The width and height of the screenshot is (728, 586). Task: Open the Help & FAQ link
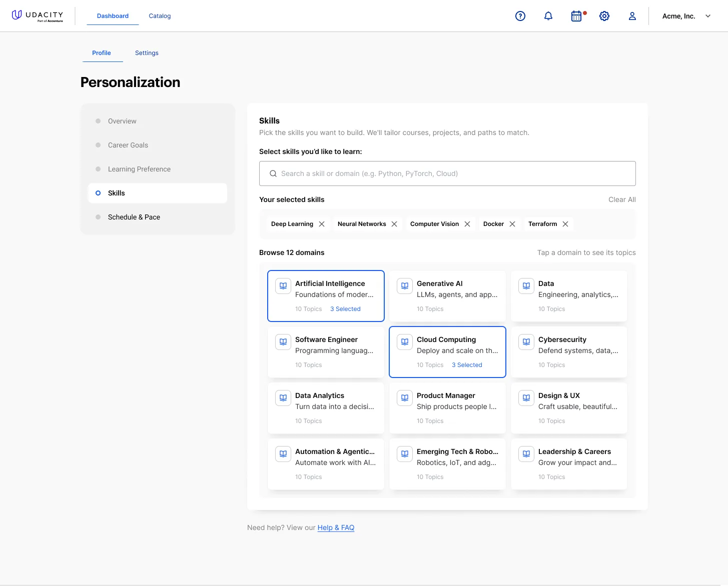coord(336,527)
